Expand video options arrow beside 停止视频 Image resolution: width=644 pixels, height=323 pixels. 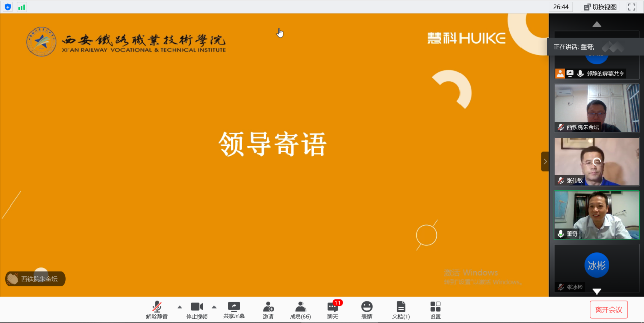coord(214,307)
